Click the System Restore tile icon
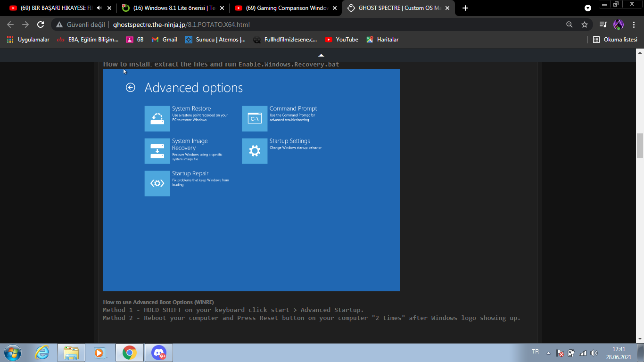 tap(157, 118)
